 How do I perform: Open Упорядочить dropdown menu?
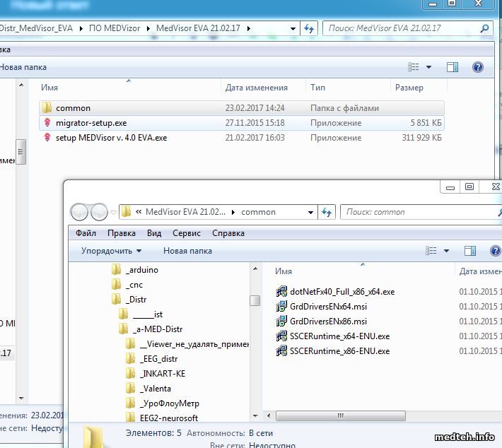click(x=111, y=251)
